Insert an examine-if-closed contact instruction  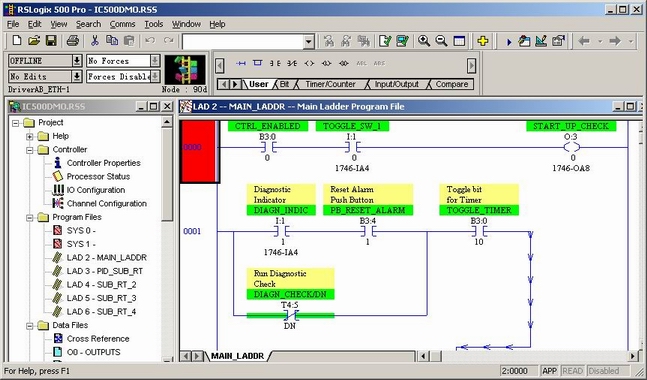275,63
